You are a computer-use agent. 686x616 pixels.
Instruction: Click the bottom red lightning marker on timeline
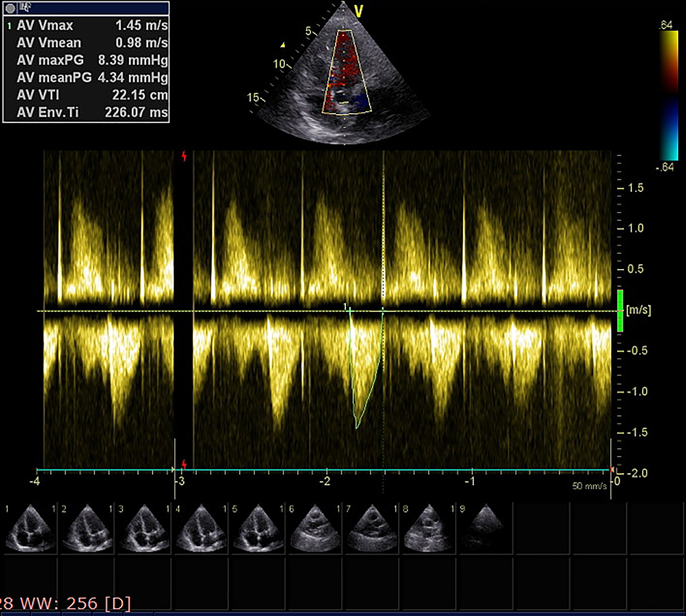[x=184, y=464]
